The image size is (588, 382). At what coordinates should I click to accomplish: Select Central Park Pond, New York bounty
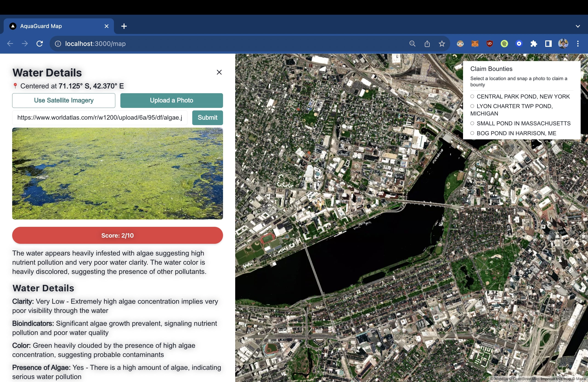tap(472, 97)
